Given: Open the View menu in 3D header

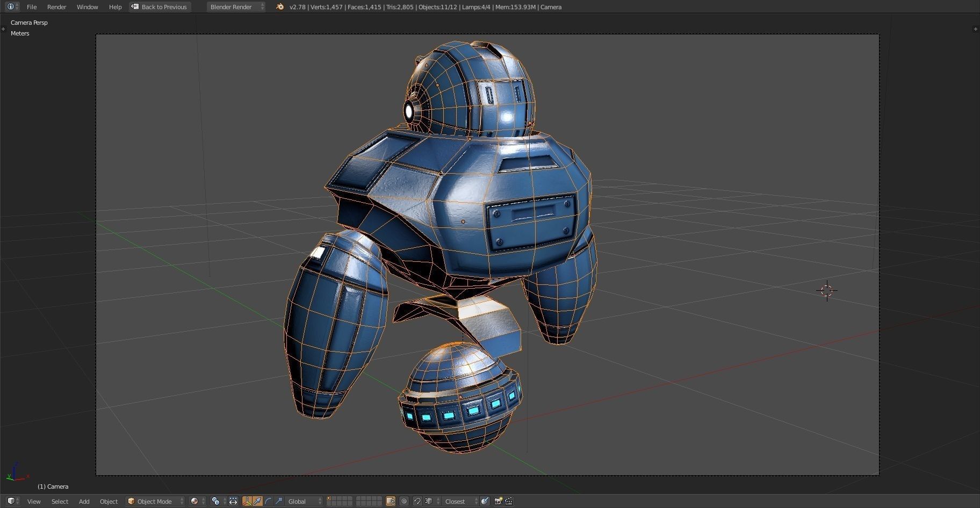Looking at the screenshot, I should 34,501.
